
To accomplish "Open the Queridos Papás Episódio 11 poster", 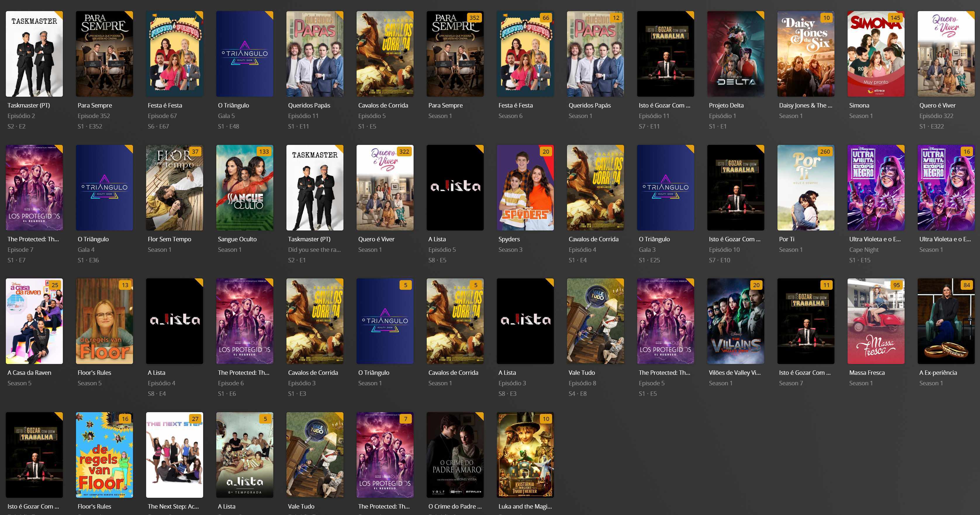I will [x=314, y=54].
